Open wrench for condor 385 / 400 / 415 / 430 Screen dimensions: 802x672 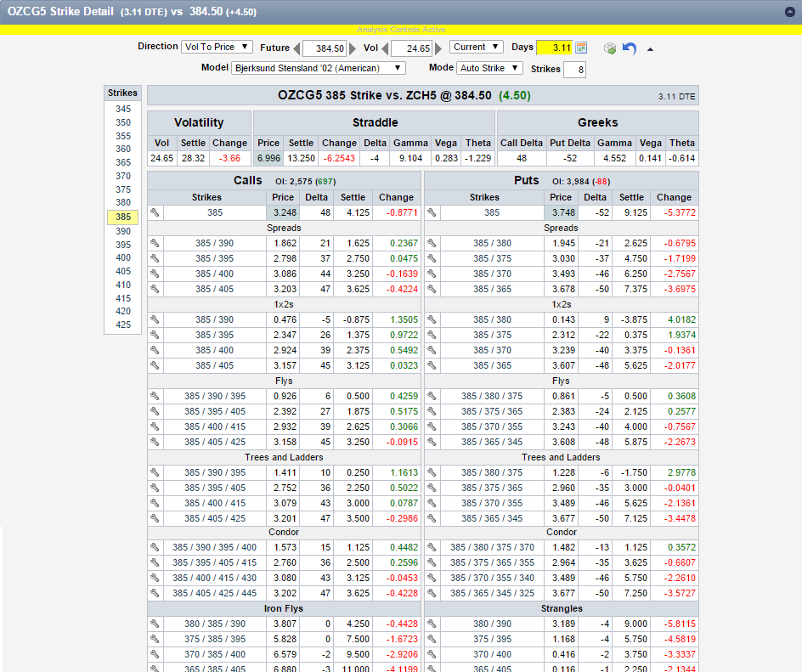[x=155, y=578]
